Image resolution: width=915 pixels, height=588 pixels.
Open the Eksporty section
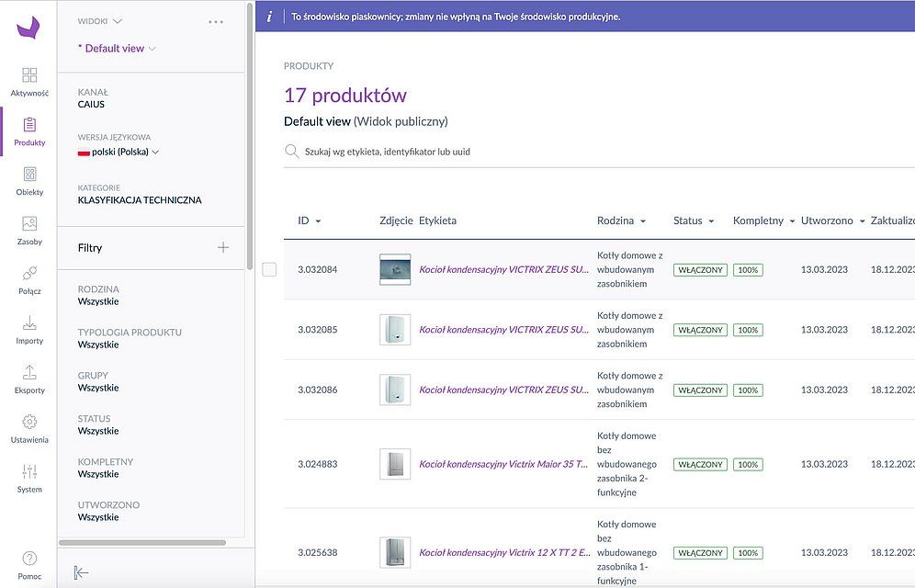(x=29, y=373)
